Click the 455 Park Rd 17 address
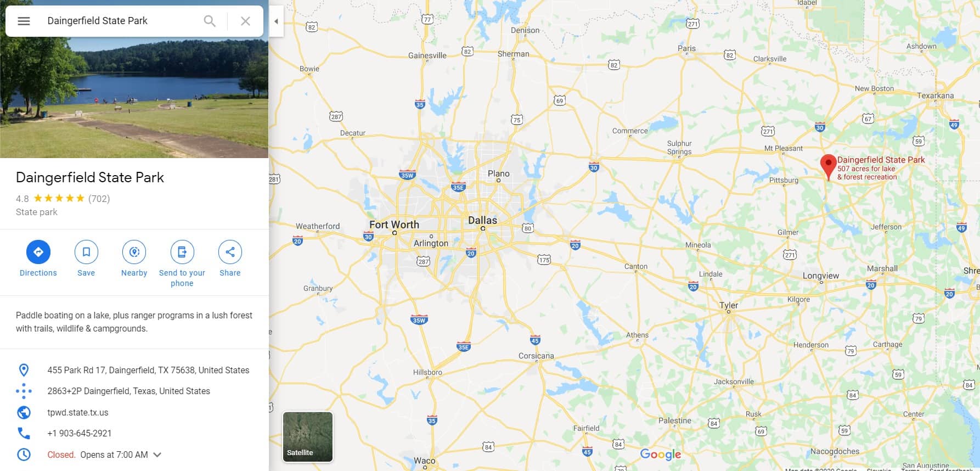The image size is (980, 471). point(148,370)
